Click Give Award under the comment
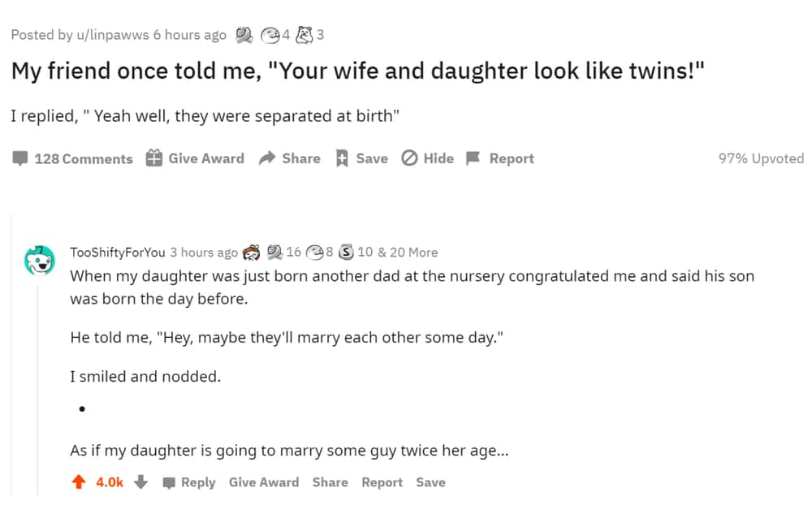812x514 pixels. [264, 482]
